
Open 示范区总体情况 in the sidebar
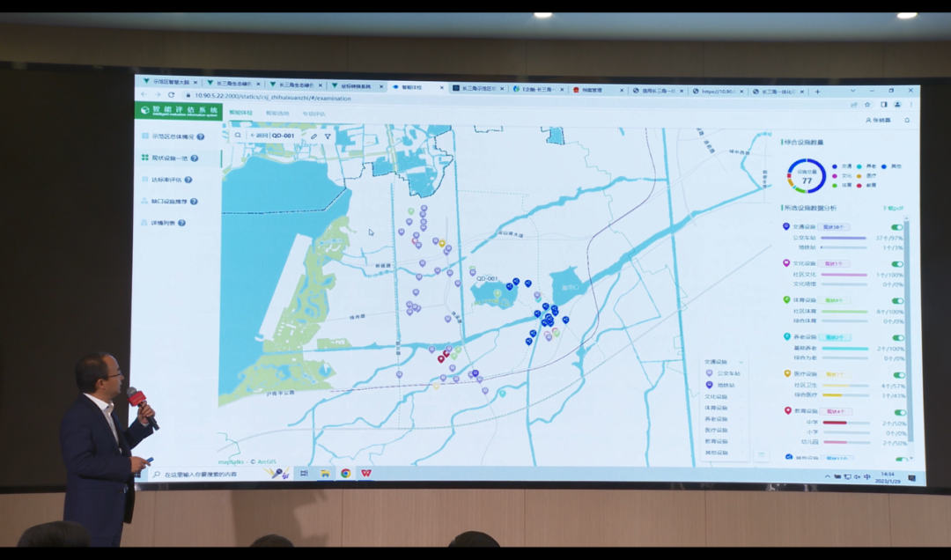(x=173, y=136)
